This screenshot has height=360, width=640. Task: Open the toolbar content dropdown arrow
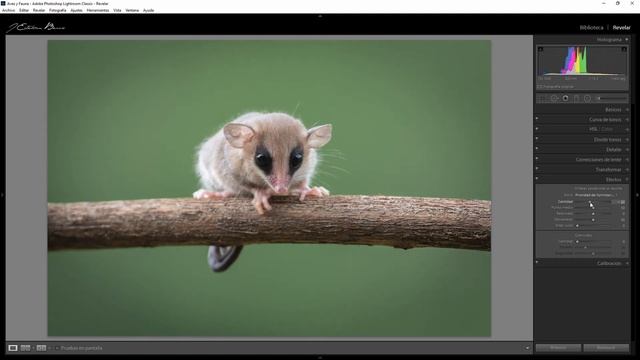[527, 348]
